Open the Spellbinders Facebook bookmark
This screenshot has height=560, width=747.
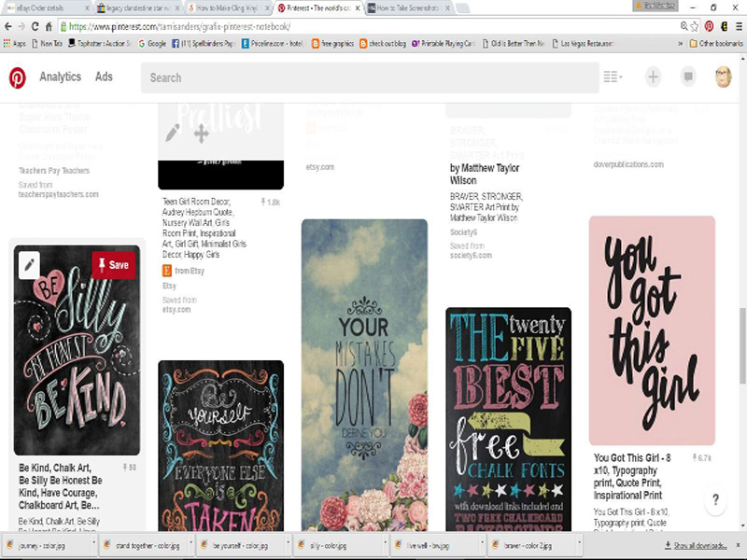(x=204, y=43)
